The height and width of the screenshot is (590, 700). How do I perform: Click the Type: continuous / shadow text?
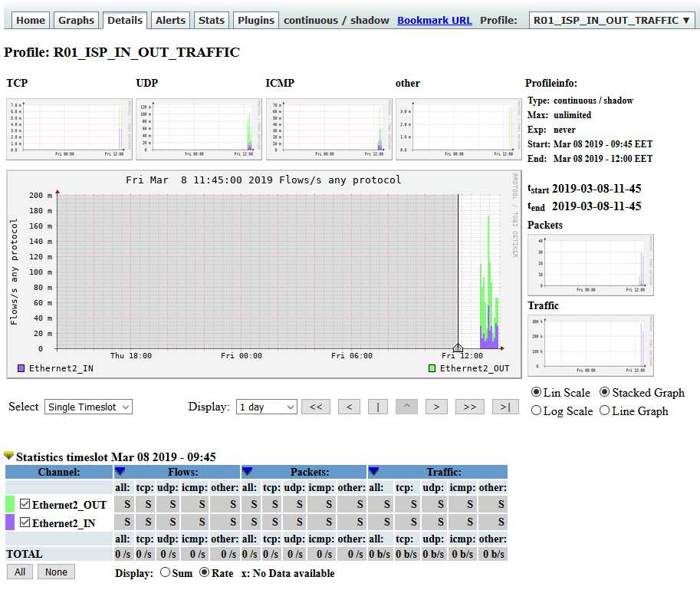click(x=580, y=101)
